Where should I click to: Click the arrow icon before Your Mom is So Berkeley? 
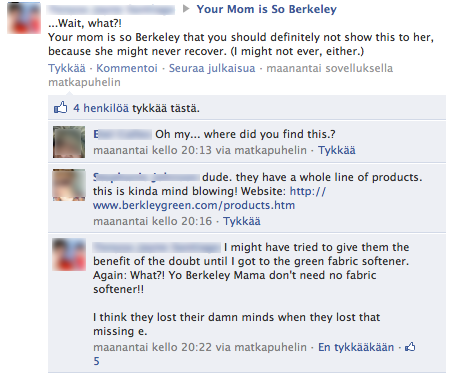[x=186, y=9]
